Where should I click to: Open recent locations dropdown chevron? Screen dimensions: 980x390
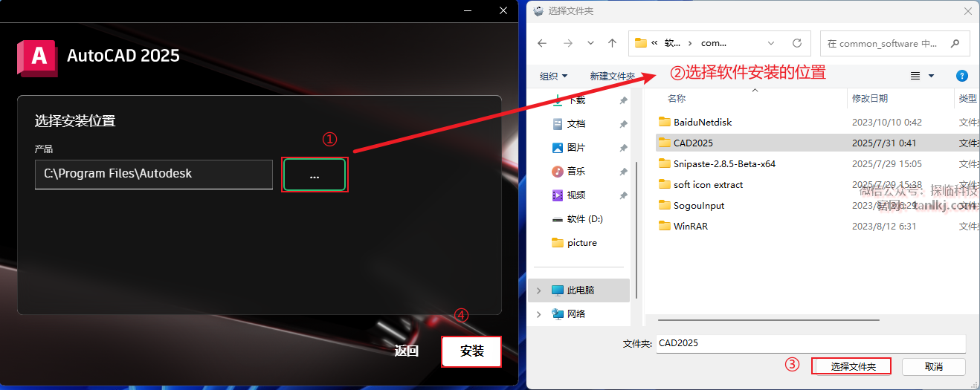(x=590, y=43)
